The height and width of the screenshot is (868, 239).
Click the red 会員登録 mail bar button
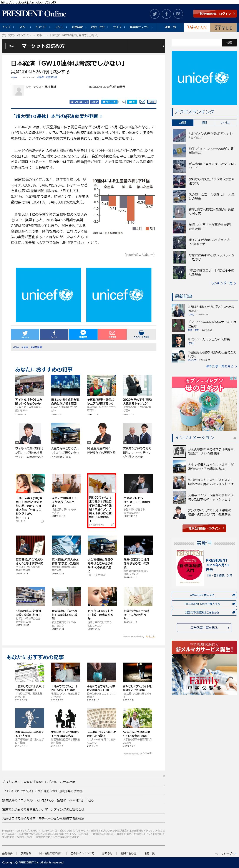(x=112, y=334)
